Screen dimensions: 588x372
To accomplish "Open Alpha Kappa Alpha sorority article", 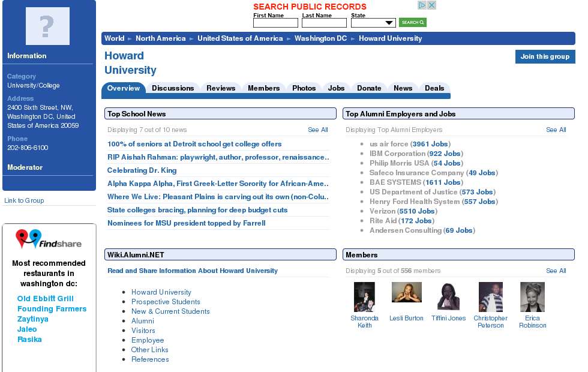I will [218, 184].
